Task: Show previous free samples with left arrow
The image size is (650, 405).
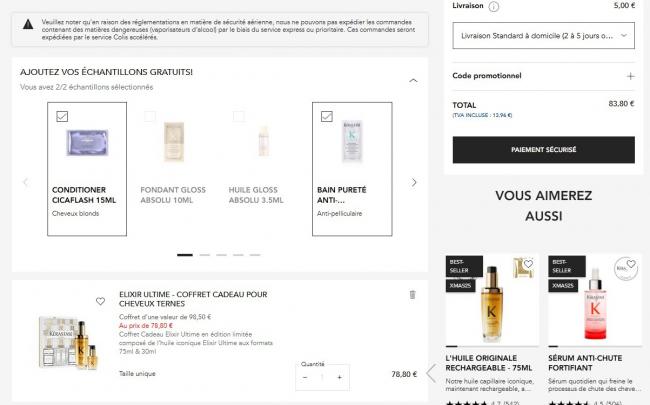Action: pyautogui.click(x=26, y=182)
